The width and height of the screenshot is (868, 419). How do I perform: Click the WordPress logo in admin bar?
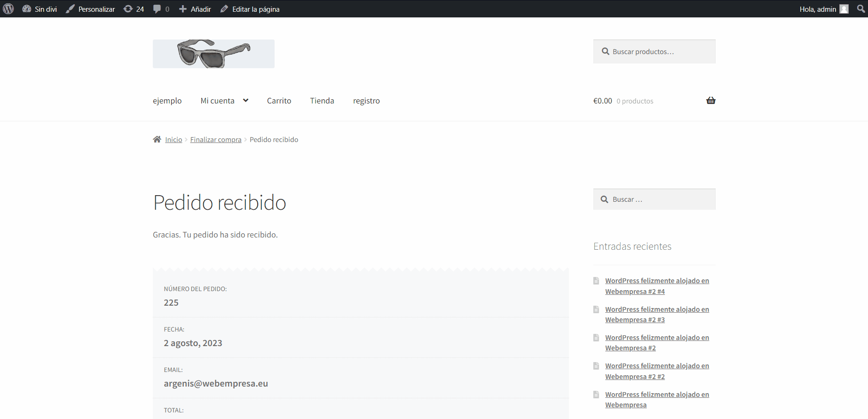8,9
